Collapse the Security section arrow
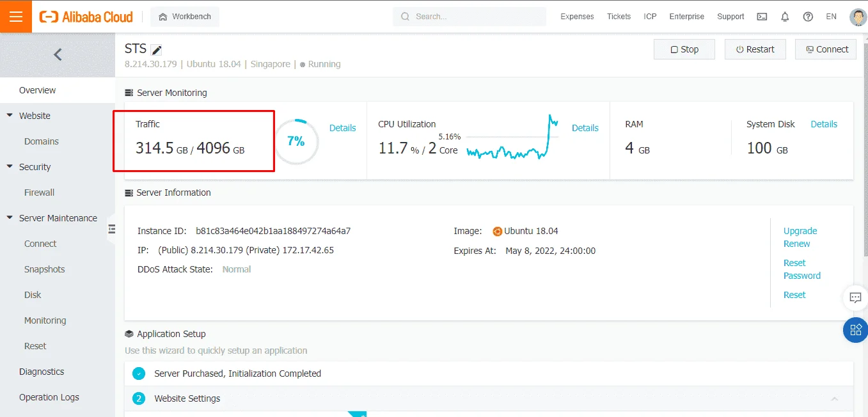 click(x=10, y=167)
